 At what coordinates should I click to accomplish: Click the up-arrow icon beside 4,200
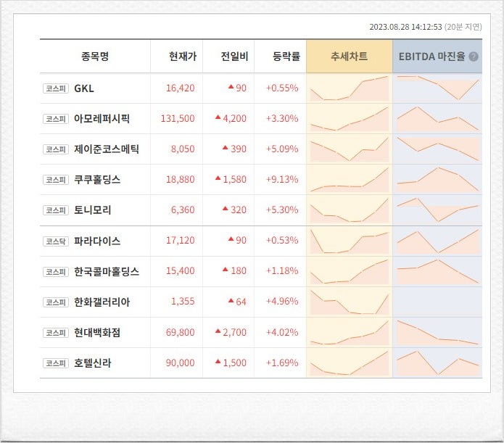(x=218, y=117)
